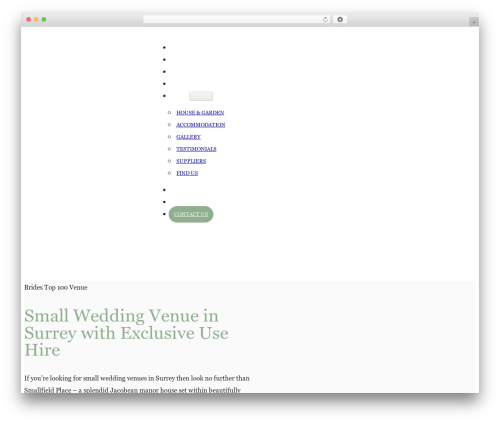Maximize the window with green button
The height and width of the screenshot is (423, 500).
click(44, 19)
